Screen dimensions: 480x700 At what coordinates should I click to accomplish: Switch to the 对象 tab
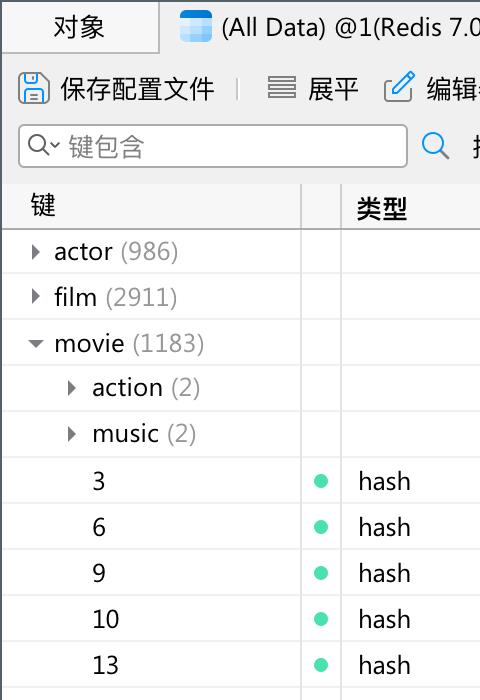[x=79, y=27]
